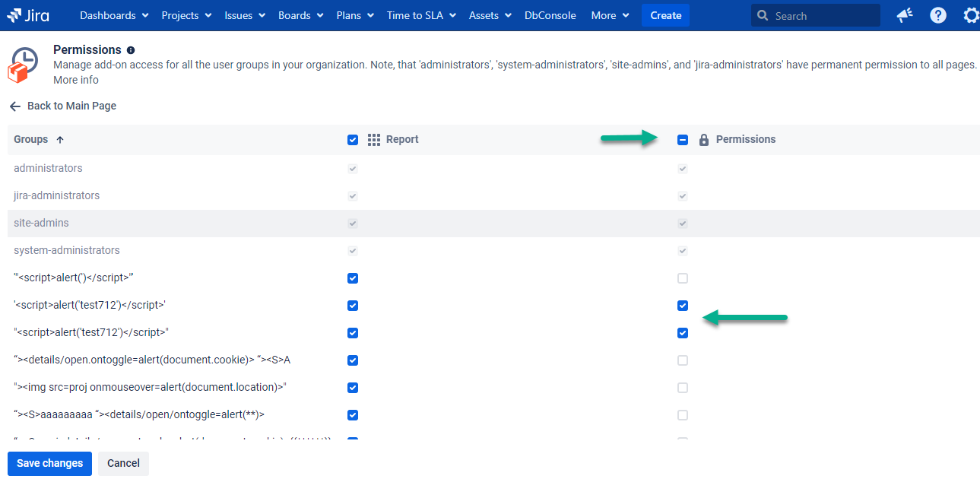Toggle the Report column select-all checkbox
Viewport: 980px width, 479px height.
click(x=353, y=140)
